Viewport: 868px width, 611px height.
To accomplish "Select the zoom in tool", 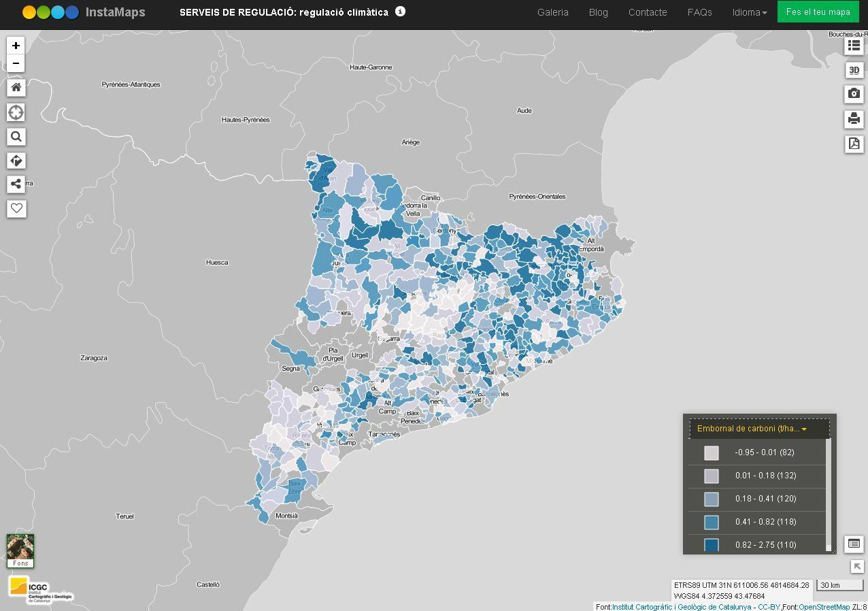I will pyautogui.click(x=16, y=46).
